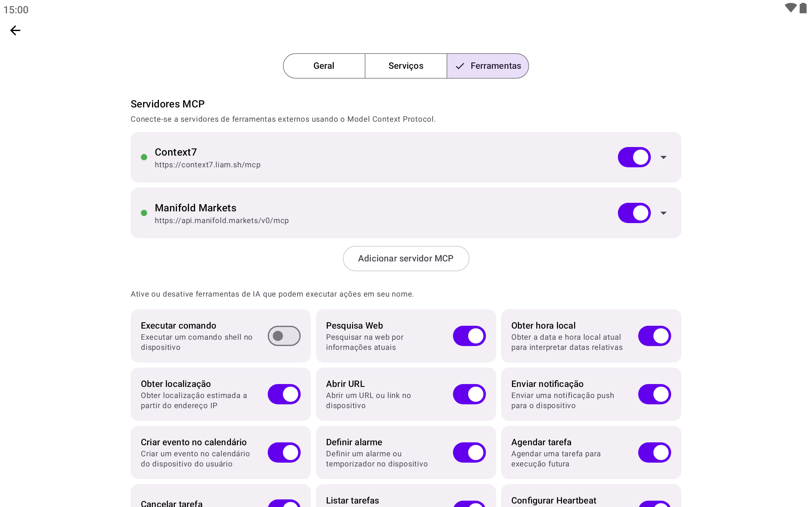Tap the Wi-Fi status icon
The width and height of the screenshot is (812, 507).
pyautogui.click(x=790, y=8)
